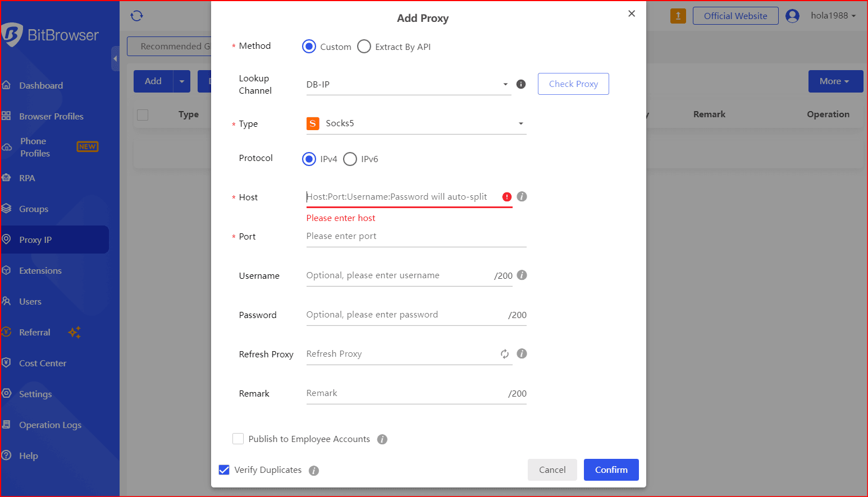The width and height of the screenshot is (868, 497).
Task: Click the info icon beside Lookup Channel
Action: click(x=521, y=84)
